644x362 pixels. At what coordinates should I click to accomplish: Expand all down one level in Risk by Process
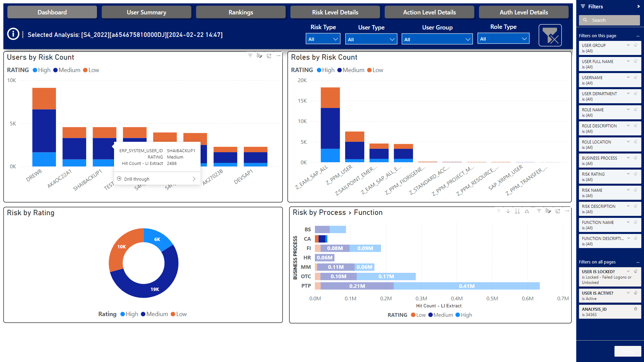pyautogui.click(x=527, y=211)
